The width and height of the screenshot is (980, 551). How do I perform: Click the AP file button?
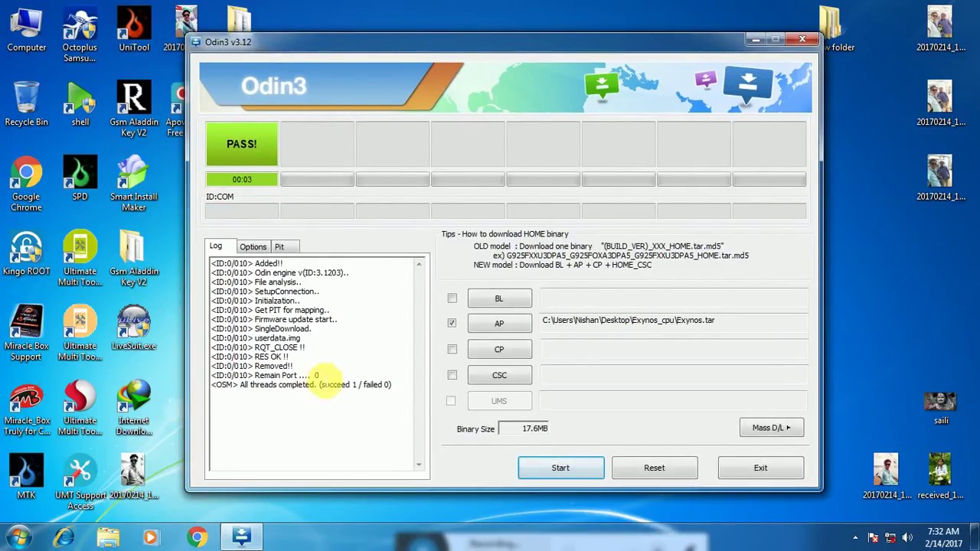(x=499, y=324)
